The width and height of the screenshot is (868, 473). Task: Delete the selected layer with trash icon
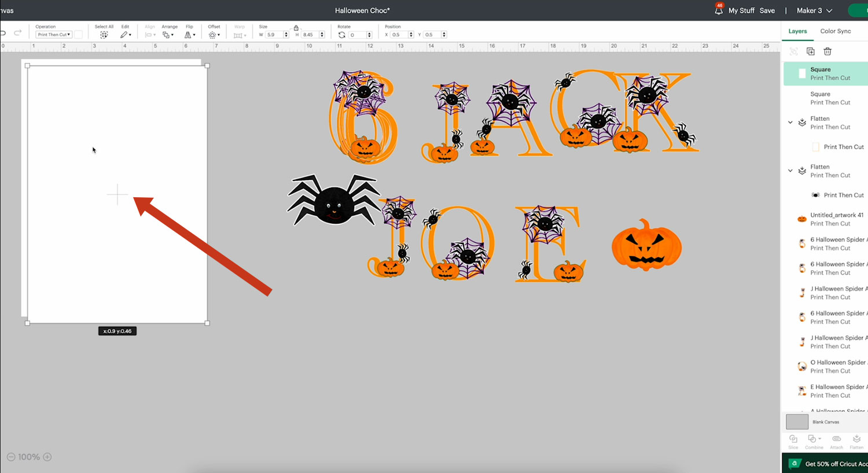pos(827,51)
